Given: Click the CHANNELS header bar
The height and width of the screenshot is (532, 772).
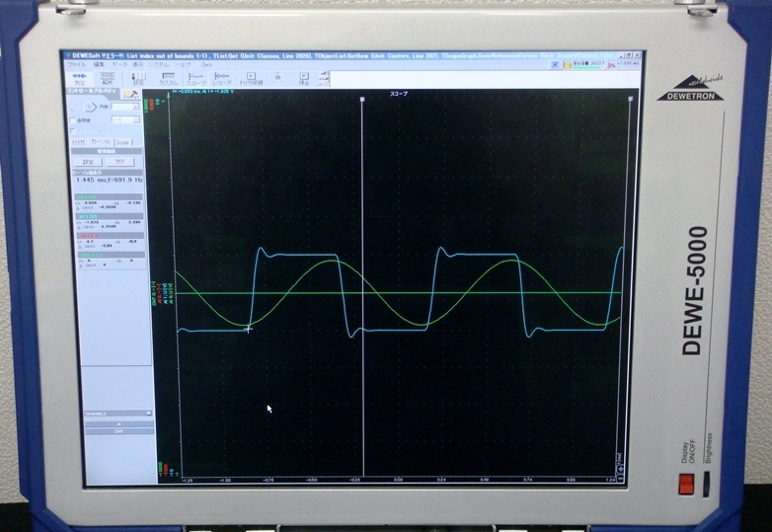Looking at the screenshot, I should pos(117,414).
